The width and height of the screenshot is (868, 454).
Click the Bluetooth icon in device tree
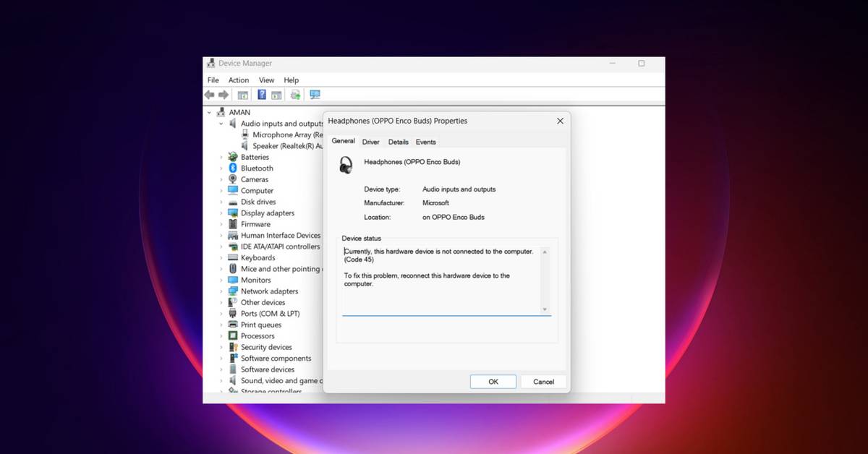click(233, 168)
